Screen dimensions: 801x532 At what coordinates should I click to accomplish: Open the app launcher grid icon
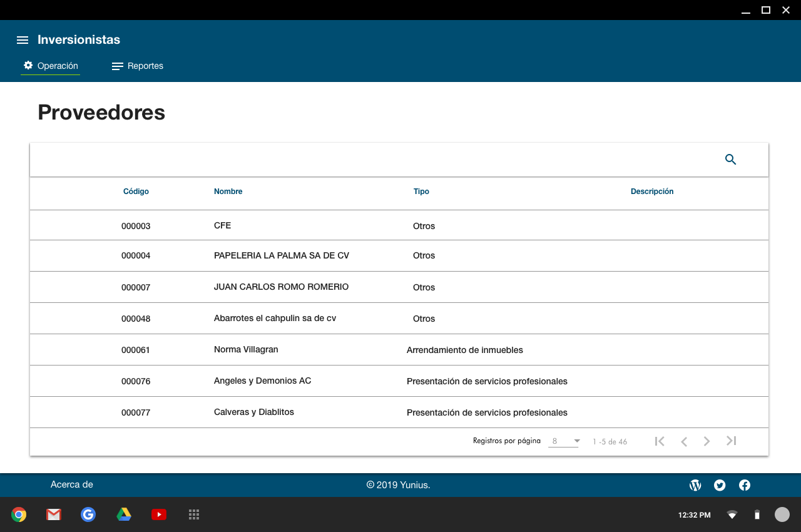coord(194,514)
